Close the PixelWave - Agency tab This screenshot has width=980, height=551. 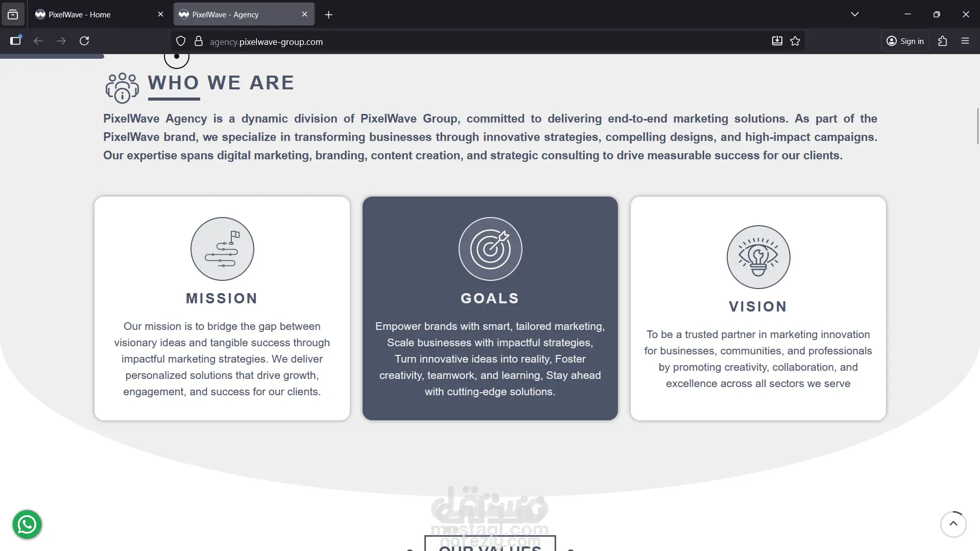(304, 14)
